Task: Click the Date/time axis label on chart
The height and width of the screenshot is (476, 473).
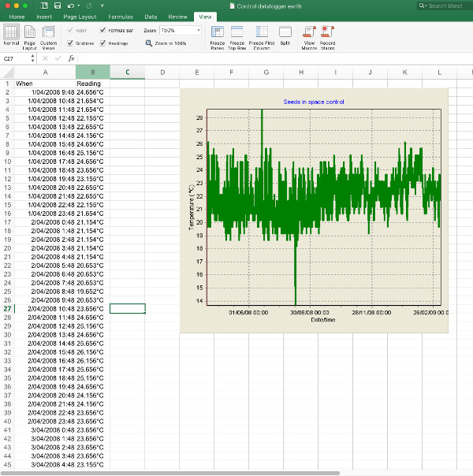Action: point(322,320)
